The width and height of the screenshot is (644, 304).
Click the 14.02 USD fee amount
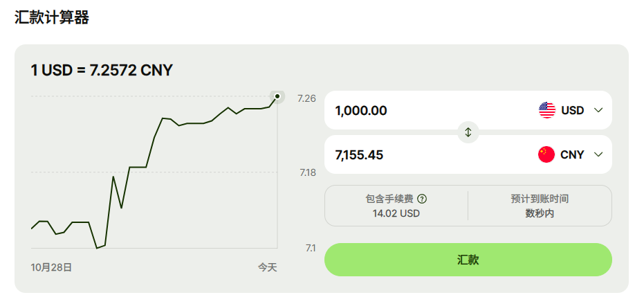coord(396,213)
